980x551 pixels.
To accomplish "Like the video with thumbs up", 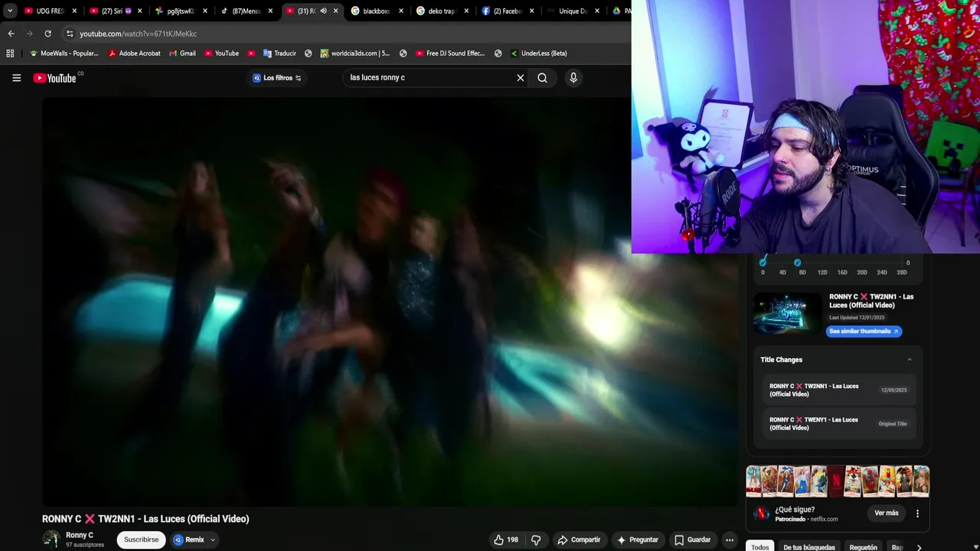I will click(499, 540).
